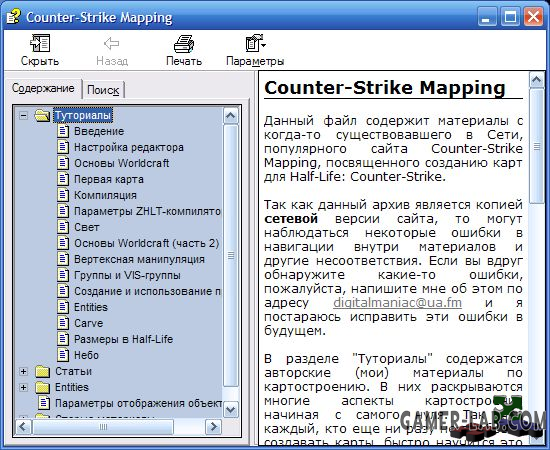Open the Компиляция topic
The image size is (550, 450).
[105, 195]
